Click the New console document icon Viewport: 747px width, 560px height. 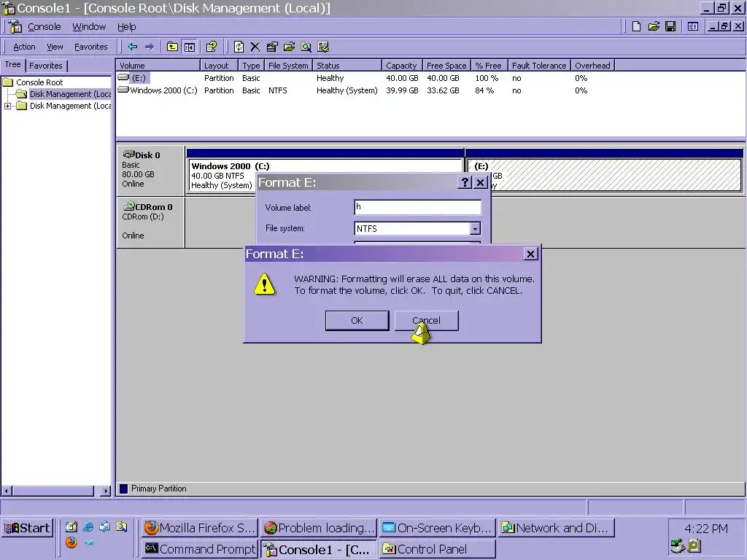tap(636, 26)
